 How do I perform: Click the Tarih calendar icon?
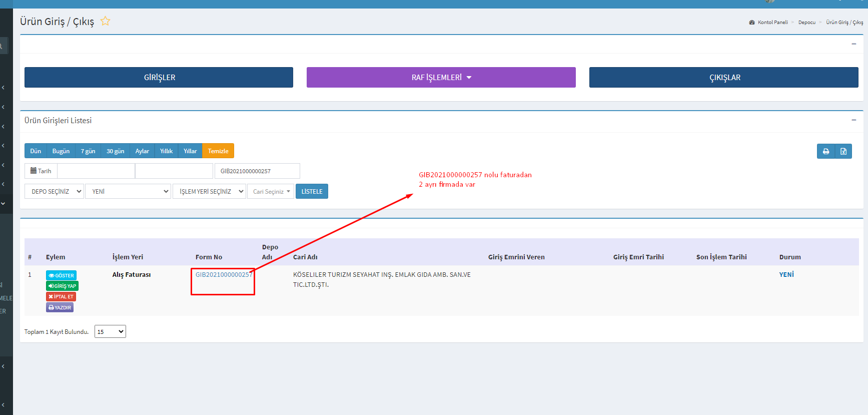tap(34, 171)
